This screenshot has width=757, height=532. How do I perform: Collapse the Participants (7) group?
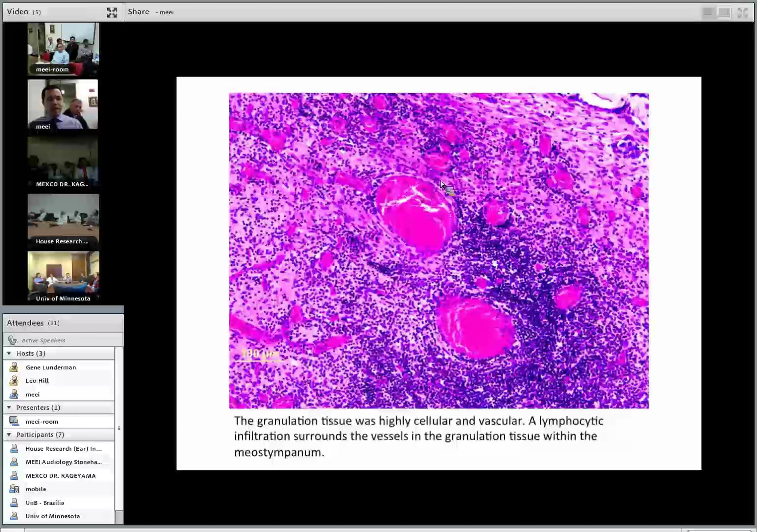(9, 435)
